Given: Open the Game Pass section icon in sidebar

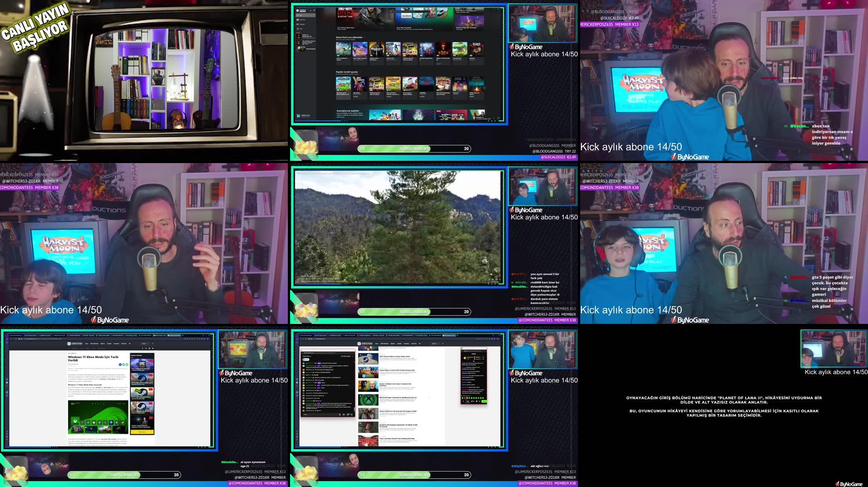Looking at the screenshot, I should pos(298,19).
